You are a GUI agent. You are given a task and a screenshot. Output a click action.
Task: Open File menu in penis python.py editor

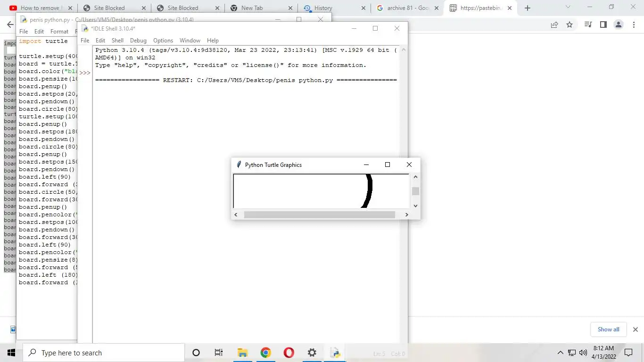point(24,32)
